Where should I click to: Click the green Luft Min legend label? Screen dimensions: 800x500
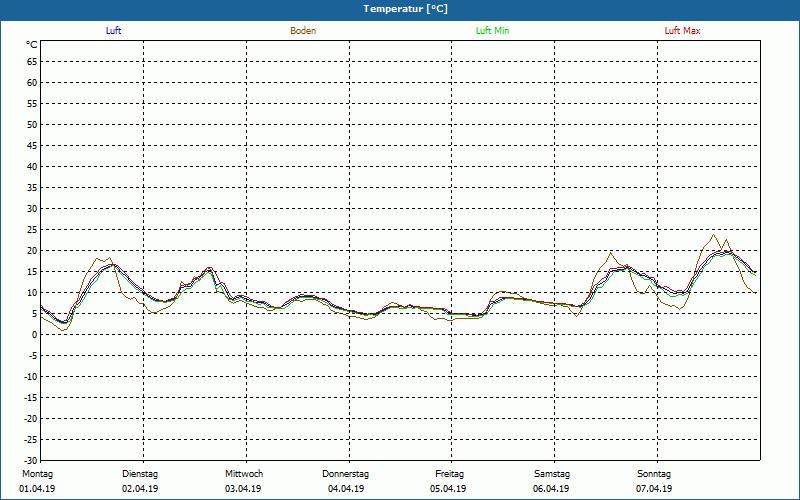click(492, 31)
